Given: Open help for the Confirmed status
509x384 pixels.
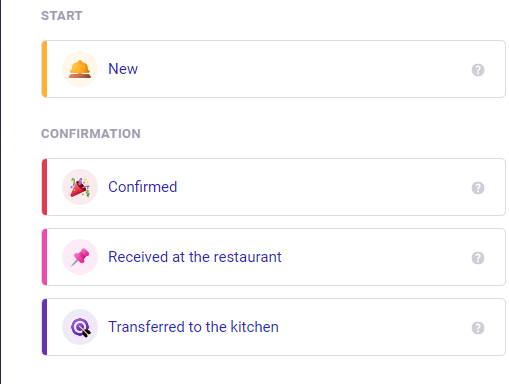Looking at the screenshot, I should click(x=478, y=188).
